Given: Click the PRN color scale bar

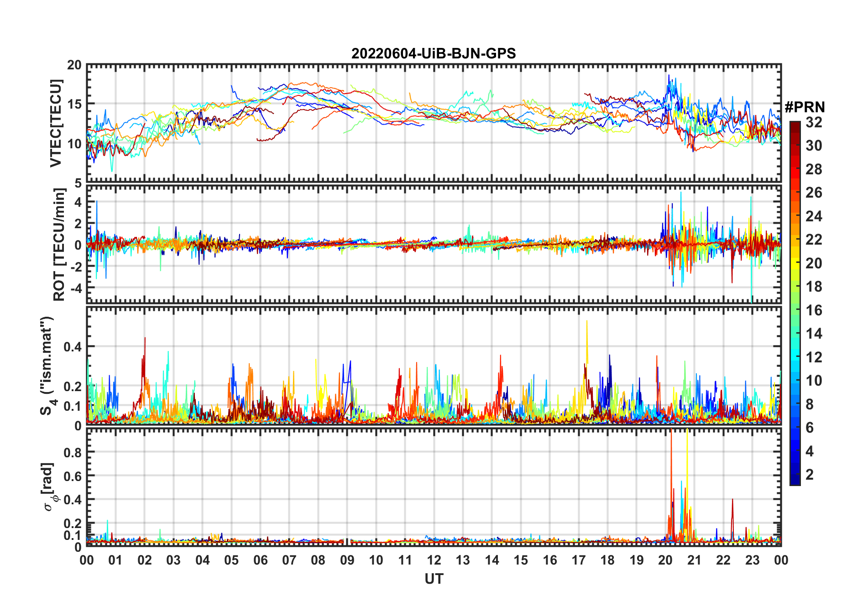Looking at the screenshot, I should click(x=795, y=303).
